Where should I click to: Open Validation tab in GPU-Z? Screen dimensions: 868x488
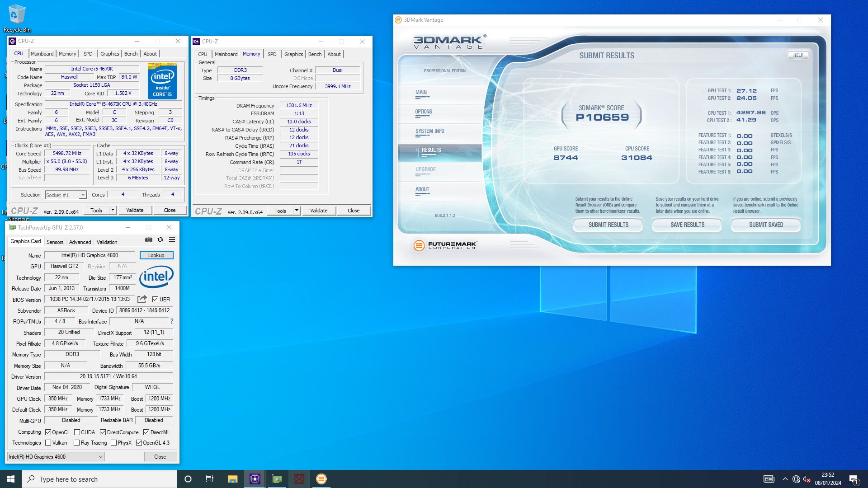(x=107, y=242)
